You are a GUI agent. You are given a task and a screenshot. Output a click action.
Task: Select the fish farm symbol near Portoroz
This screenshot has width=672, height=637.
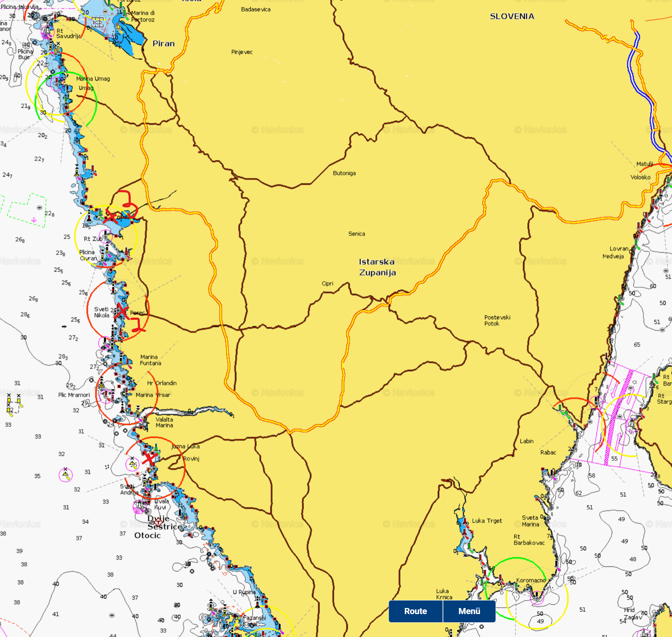coord(97,23)
